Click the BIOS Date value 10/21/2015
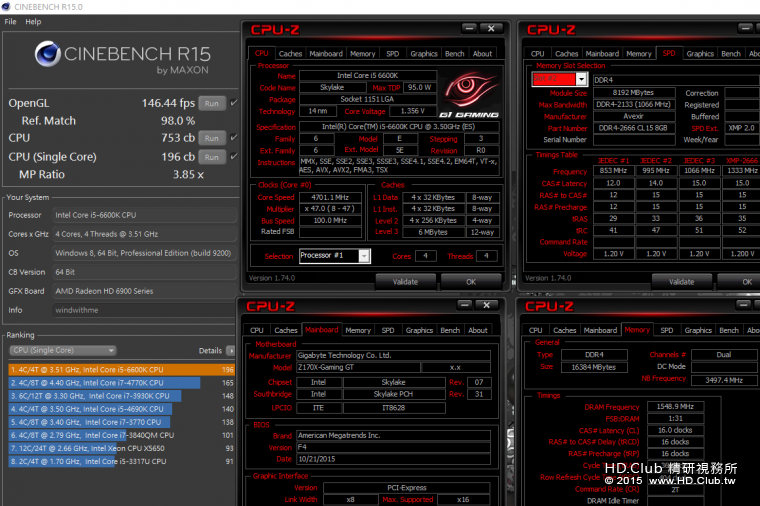The width and height of the screenshot is (760, 506). 393,459
